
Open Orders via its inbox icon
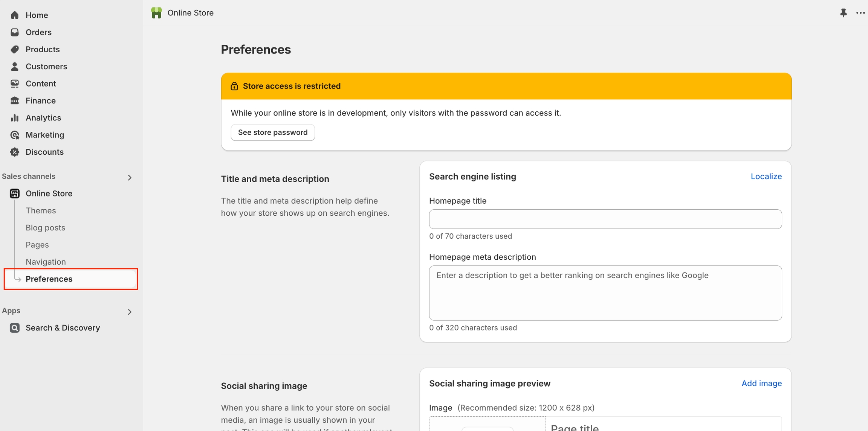click(15, 32)
